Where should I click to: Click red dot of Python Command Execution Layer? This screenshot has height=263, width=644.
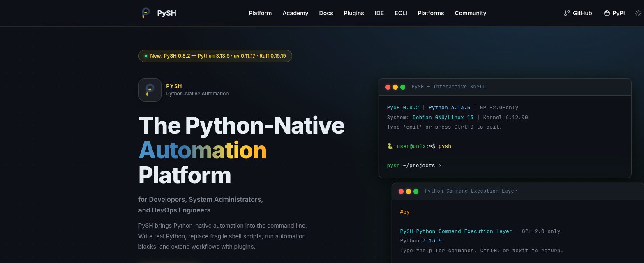click(x=401, y=191)
